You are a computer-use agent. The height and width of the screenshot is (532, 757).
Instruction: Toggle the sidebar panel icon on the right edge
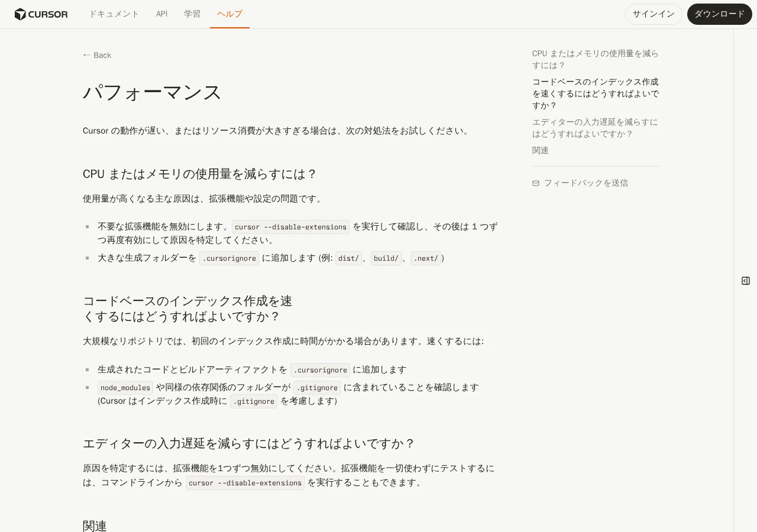tap(746, 281)
